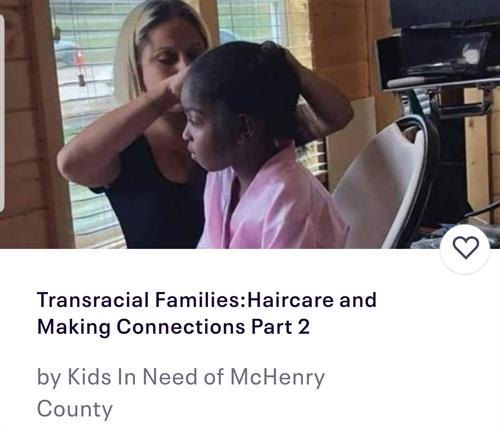The height and width of the screenshot is (429, 500).
Task: Tap the circular favorite button
Action: (x=465, y=248)
